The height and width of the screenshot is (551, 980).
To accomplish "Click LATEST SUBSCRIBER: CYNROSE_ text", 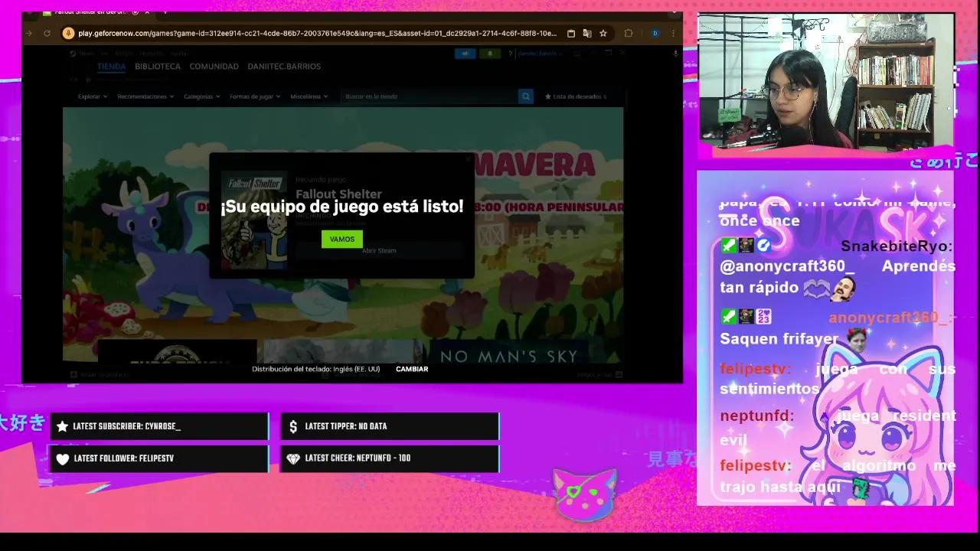I will (x=126, y=426).
